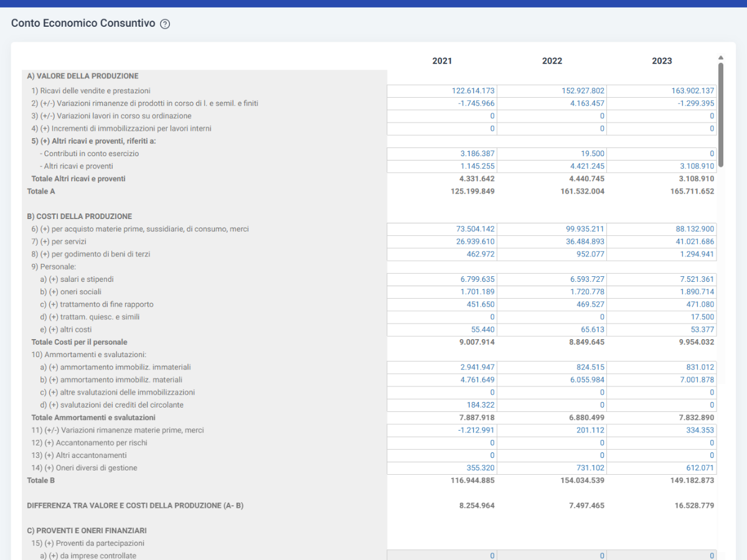This screenshot has width=747, height=560.
Task: Click 2023 field for Incrementi di immobilizzazioni per lavori interni
Action: tap(662, 129)
